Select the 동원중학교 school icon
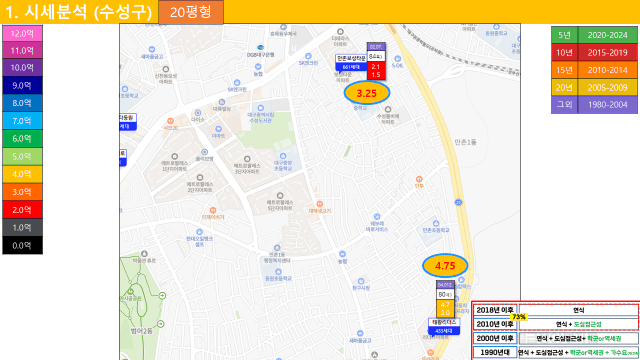The image size is (640, 360). (496, 27)
